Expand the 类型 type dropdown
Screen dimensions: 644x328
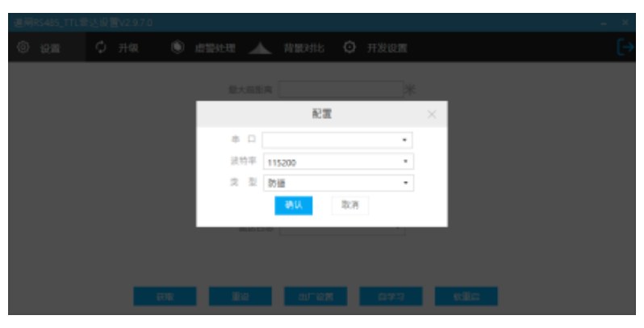point(338,183)
